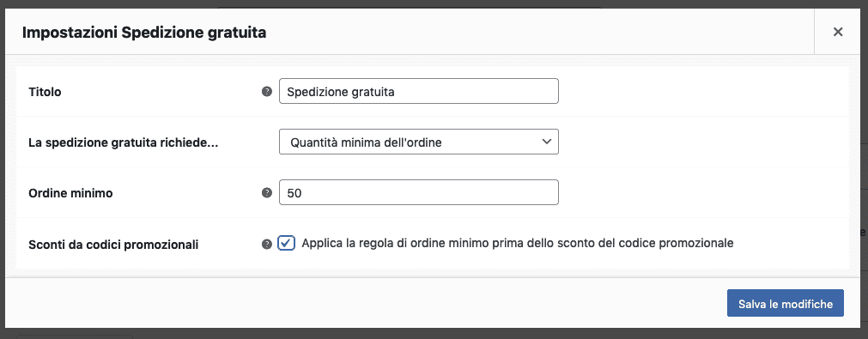This screenshot has width=868, height=339.
Task: Click the 'Applica la regola di ordine minimo' checkbox label
Action: click(x=518, y=243)
